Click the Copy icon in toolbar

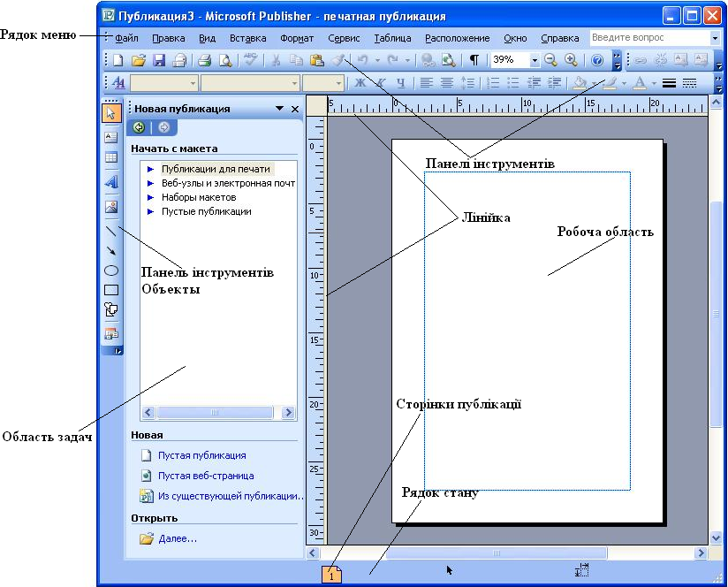pos(296,60)
